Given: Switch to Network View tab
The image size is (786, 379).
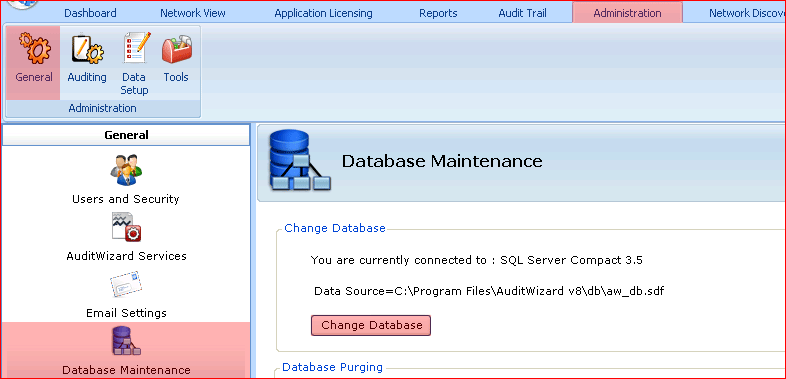Looking at the screenshot, I should pyautogui.click(x=193, y=13).
